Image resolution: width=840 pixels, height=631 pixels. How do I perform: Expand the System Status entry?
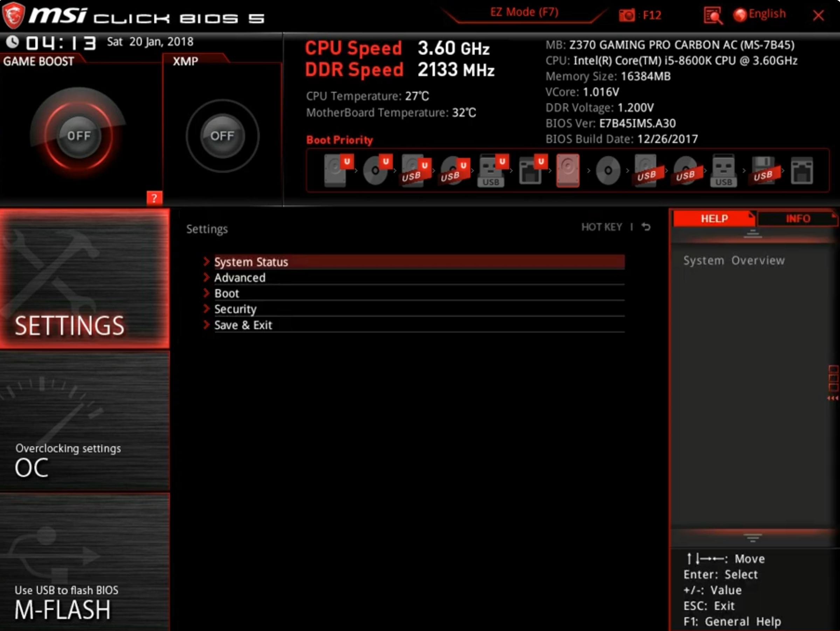tap(251, 262)
